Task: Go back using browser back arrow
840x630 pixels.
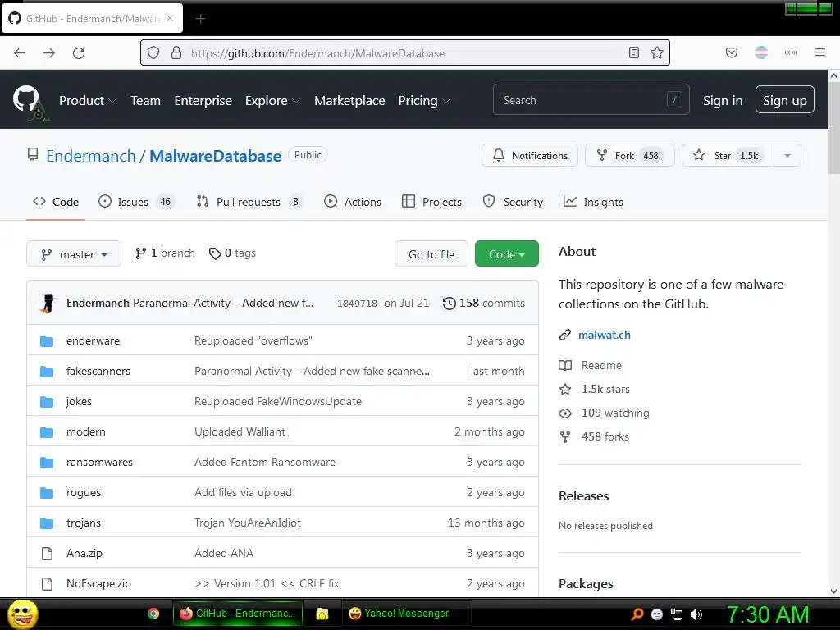Action: pyautogui.click(x=20, y=53)
